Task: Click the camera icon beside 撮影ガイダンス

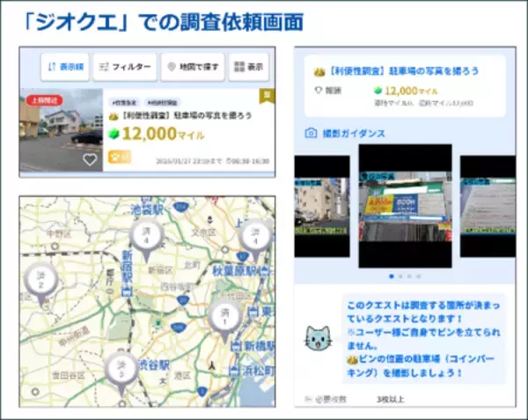Action: pos(311,133)
